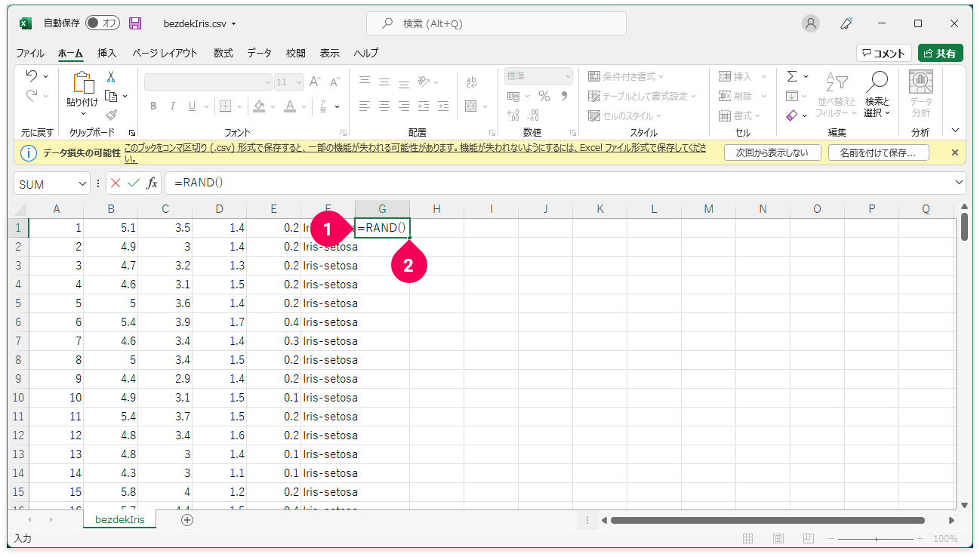Open Insert Function fx dialog
Viewport: 980px width, 557px height.
tap(152, 183)
